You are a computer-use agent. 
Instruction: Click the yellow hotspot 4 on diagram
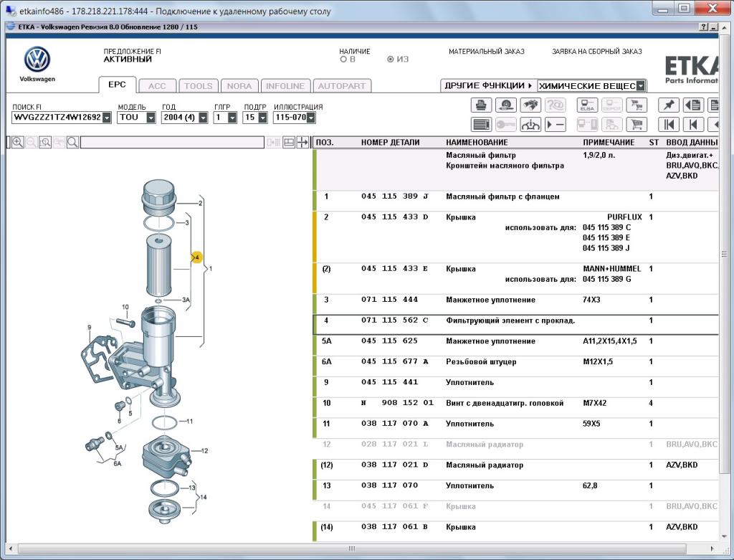click(197, 257)
